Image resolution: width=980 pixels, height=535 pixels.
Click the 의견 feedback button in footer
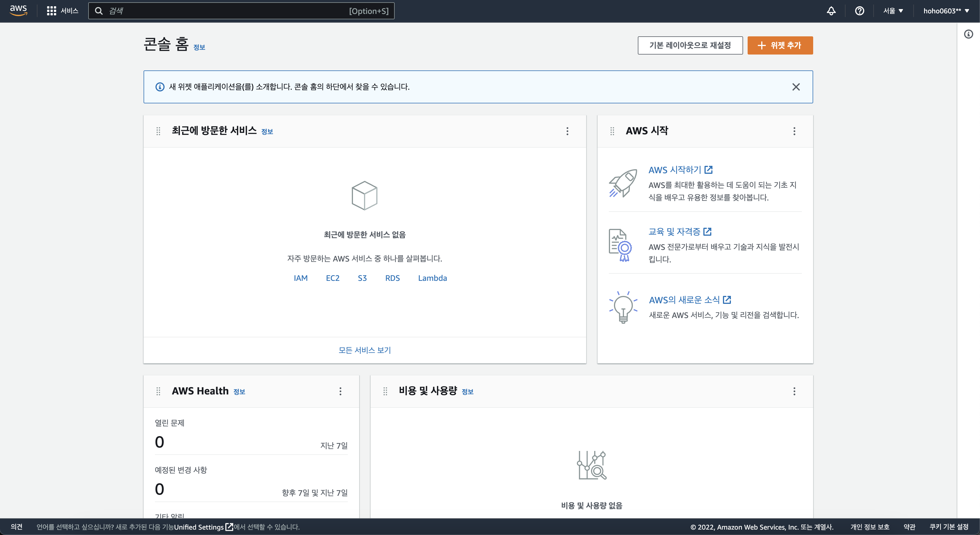[17, 526]
